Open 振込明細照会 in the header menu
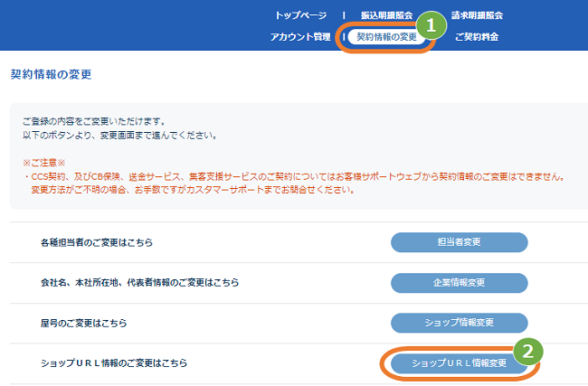Screen dimensions: 588x386 click(x=386, y=15)
